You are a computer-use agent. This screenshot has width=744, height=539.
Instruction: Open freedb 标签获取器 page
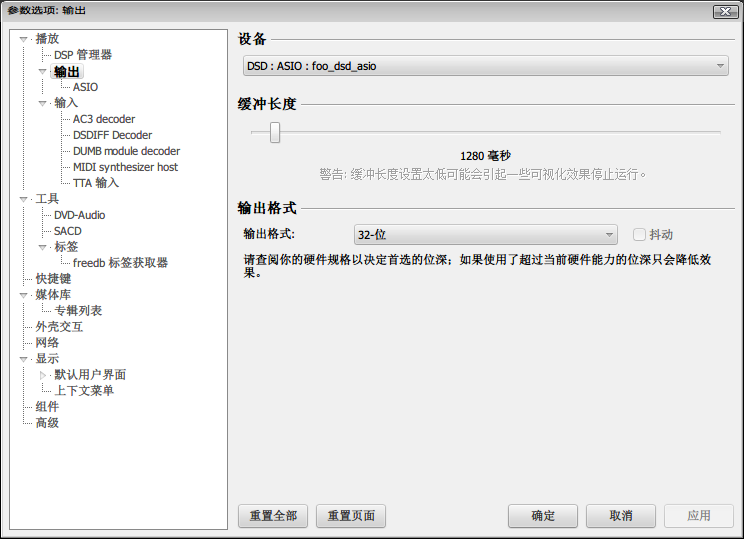point(120,263)
